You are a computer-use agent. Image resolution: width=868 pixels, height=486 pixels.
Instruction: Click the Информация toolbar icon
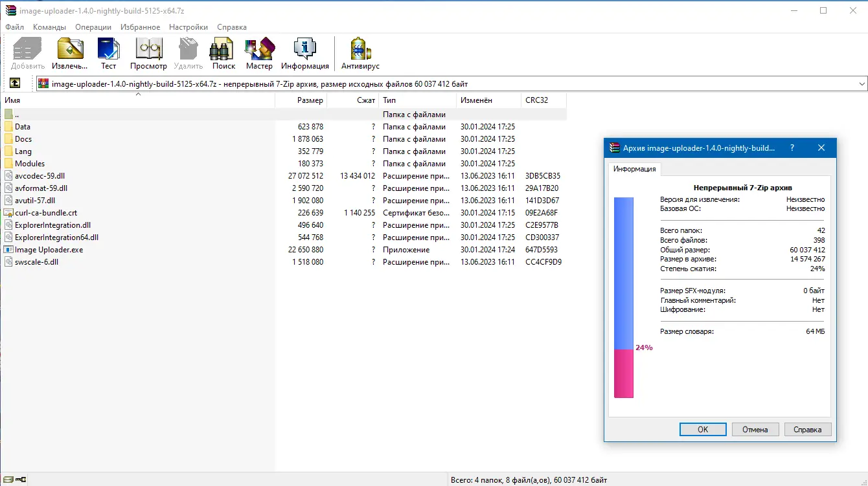pos(304,49)
